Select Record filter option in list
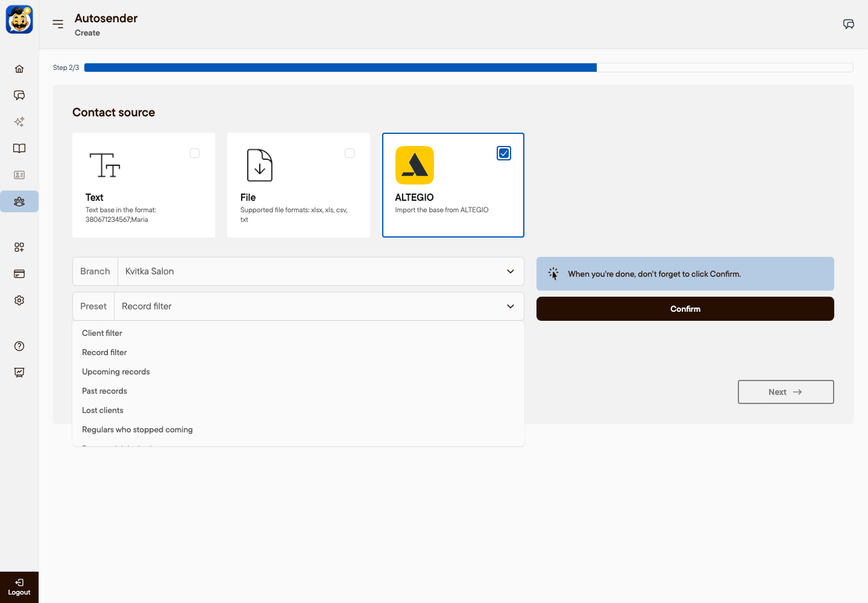The width and height of the screenshot is (868, 603). (298, 352)
